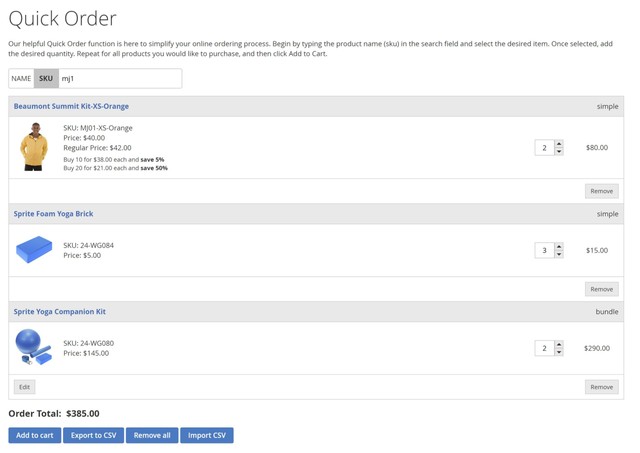Screen dimensions: 640x453
Task: Click quantity field for Sprite Yoga Companion Kit
Action: coord(544,349)
